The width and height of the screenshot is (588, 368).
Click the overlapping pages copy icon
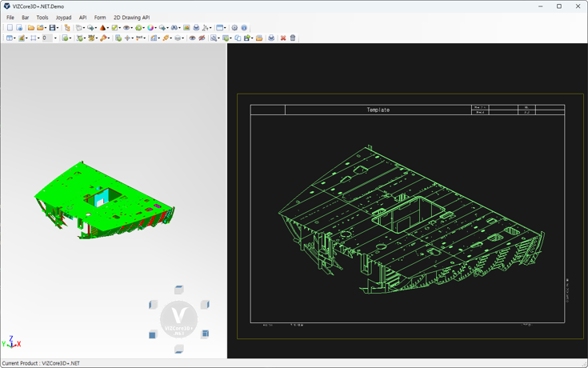[x=238, y=38]
